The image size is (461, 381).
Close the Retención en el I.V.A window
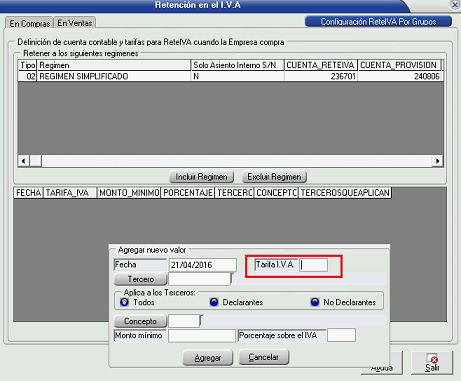[x=455, y=5]
